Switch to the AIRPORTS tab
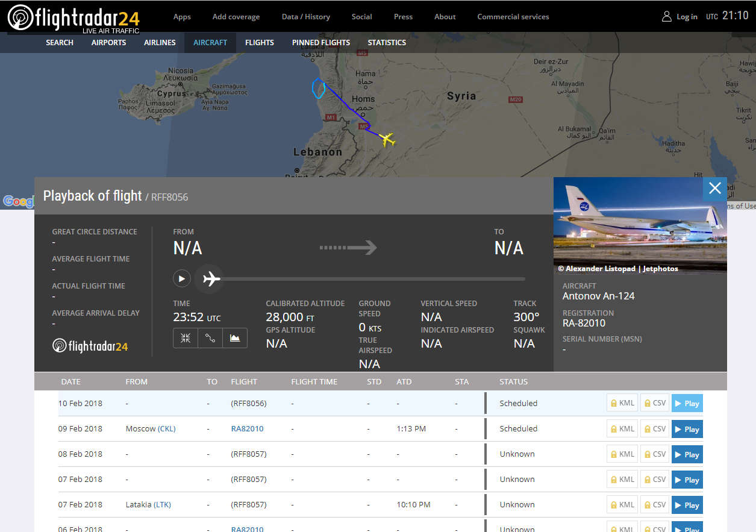Image resolution: width=756 pixels, height=532 pixels. [x=109, y=43]
